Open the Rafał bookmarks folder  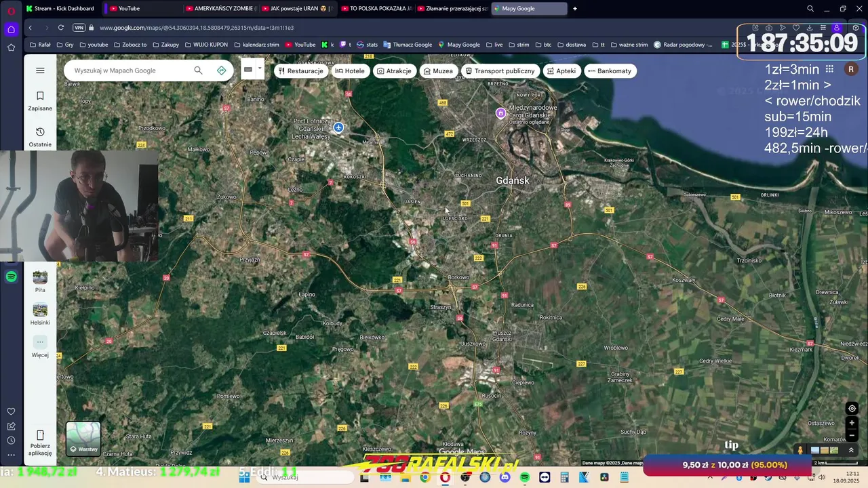click(40, 45)
